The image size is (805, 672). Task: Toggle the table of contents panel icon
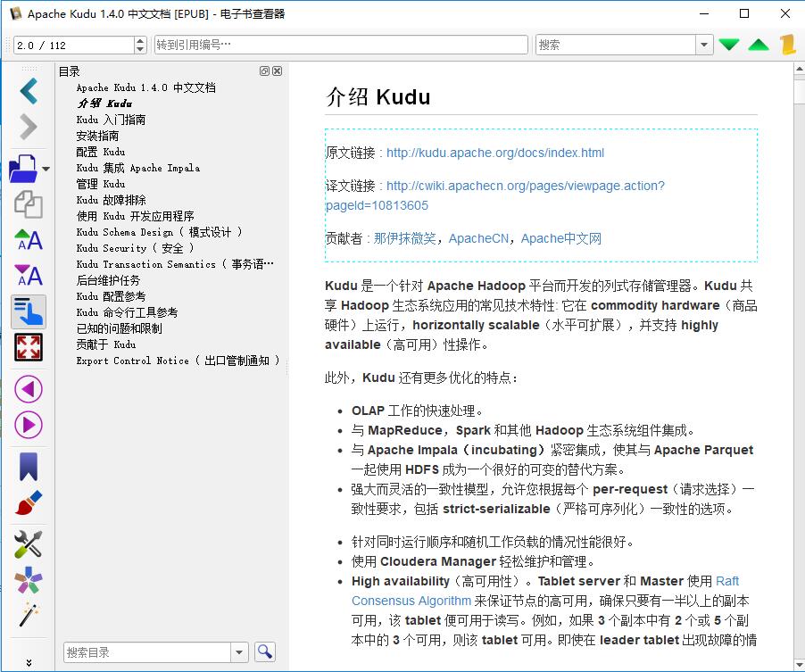tap(29, 311)
